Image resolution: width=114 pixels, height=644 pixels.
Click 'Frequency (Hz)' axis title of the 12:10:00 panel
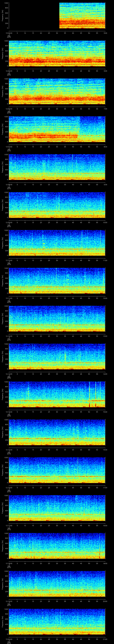tap(3, 243)
